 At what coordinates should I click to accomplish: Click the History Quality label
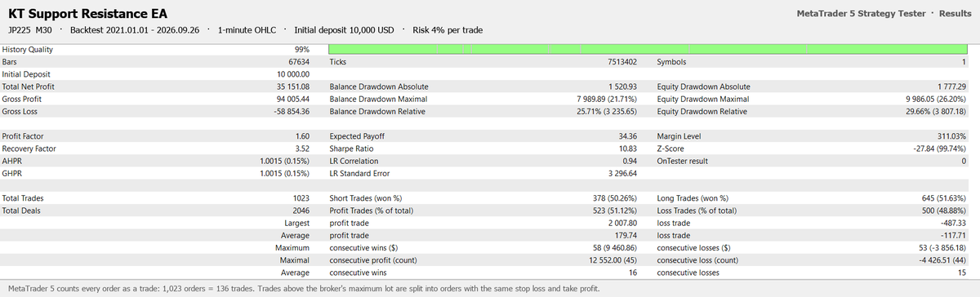tap(27, 50)
